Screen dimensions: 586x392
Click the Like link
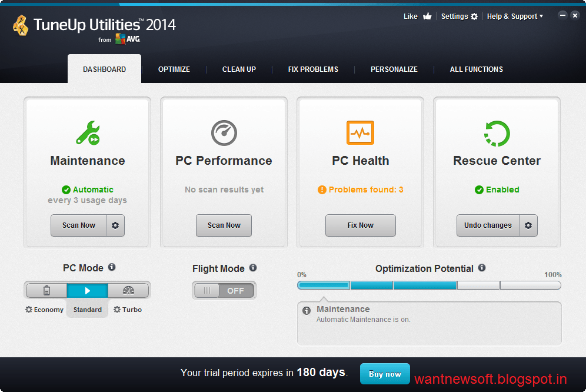410,16
